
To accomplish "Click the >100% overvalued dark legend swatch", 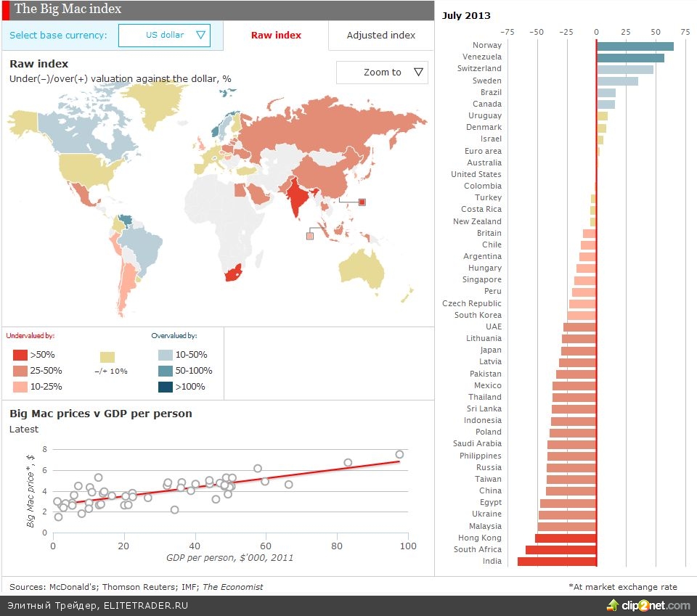I will point(166,387).
